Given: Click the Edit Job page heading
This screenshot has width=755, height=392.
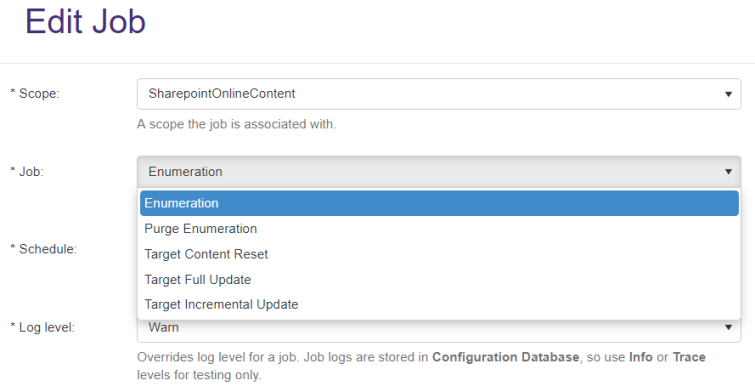Looking at the screenshot, I should click(85, 22).
